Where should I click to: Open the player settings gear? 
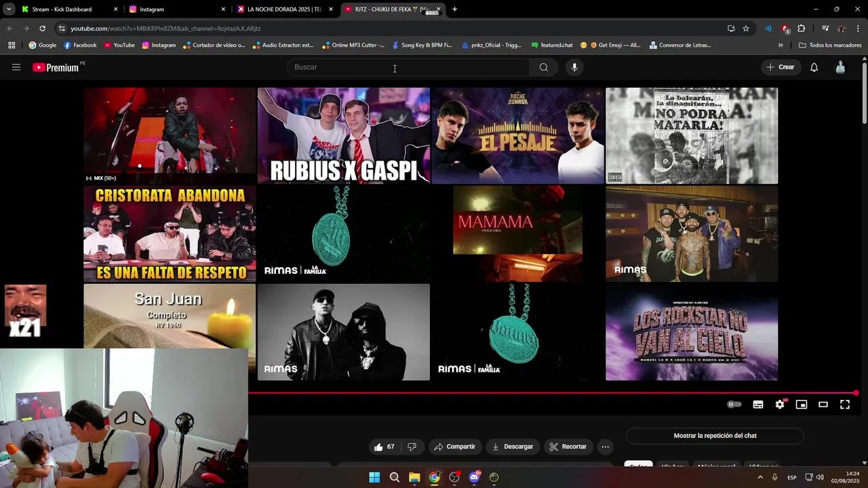coord(780,405)
